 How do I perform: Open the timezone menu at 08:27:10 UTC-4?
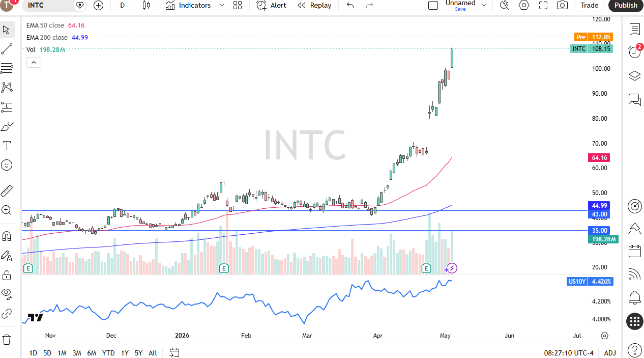pyautogui.click(x=569, y=353)
